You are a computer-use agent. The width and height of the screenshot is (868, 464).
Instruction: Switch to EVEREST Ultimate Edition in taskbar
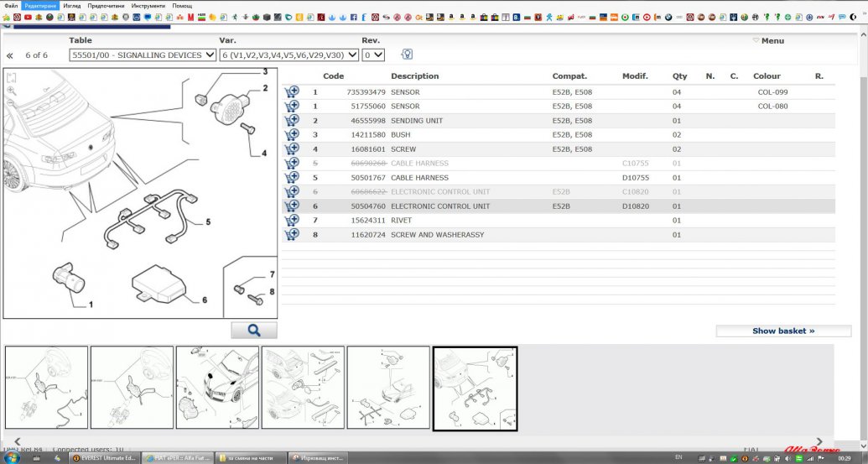click(x=105, y=458)
